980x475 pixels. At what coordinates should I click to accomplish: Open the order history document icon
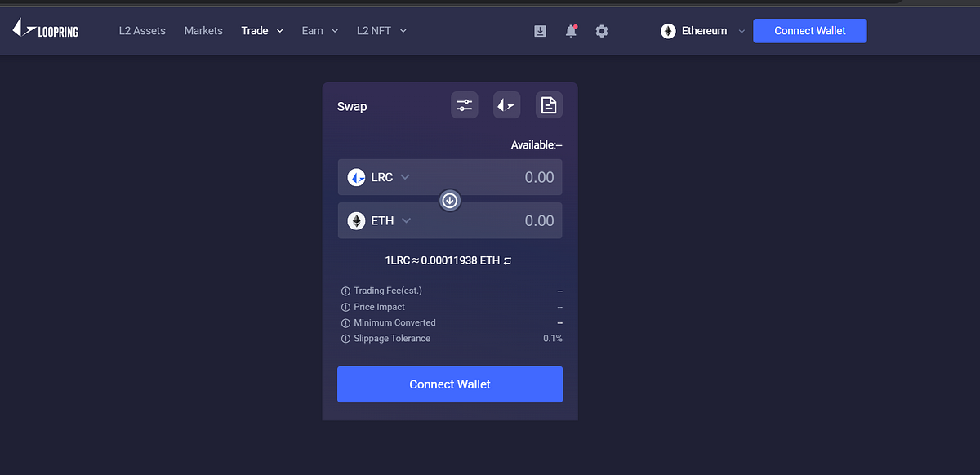[548, 104]
